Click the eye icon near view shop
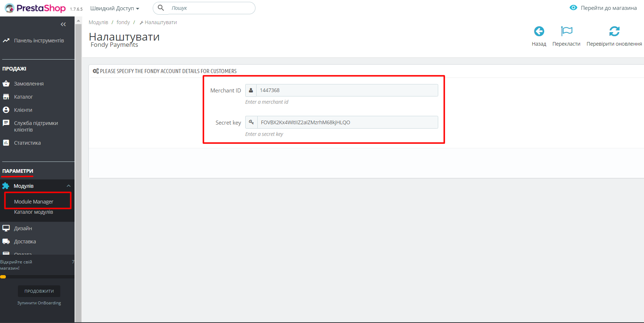The width and height of the screenshot is (644, 323). point(573,8)
